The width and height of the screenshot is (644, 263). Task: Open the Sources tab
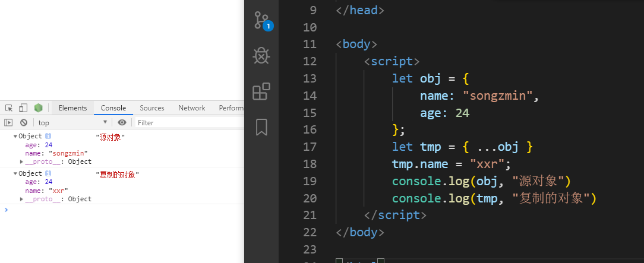pos(152,108)
